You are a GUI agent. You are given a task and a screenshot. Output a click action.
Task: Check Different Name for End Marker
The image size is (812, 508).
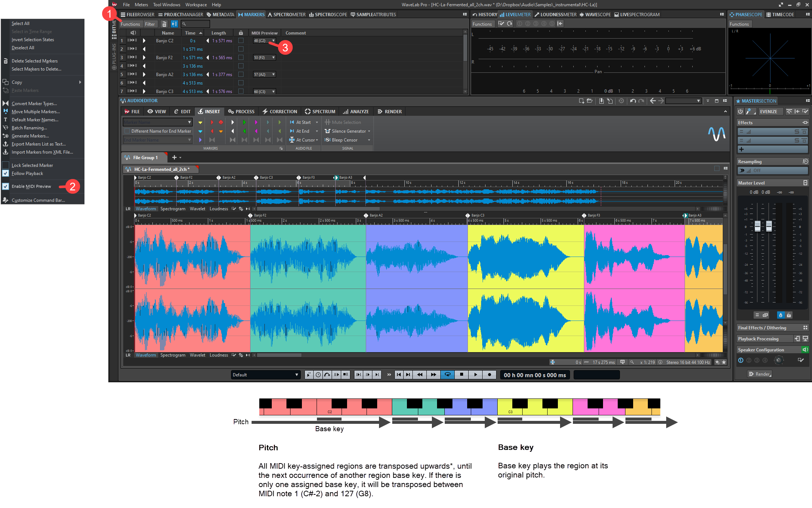pos(127,131)
